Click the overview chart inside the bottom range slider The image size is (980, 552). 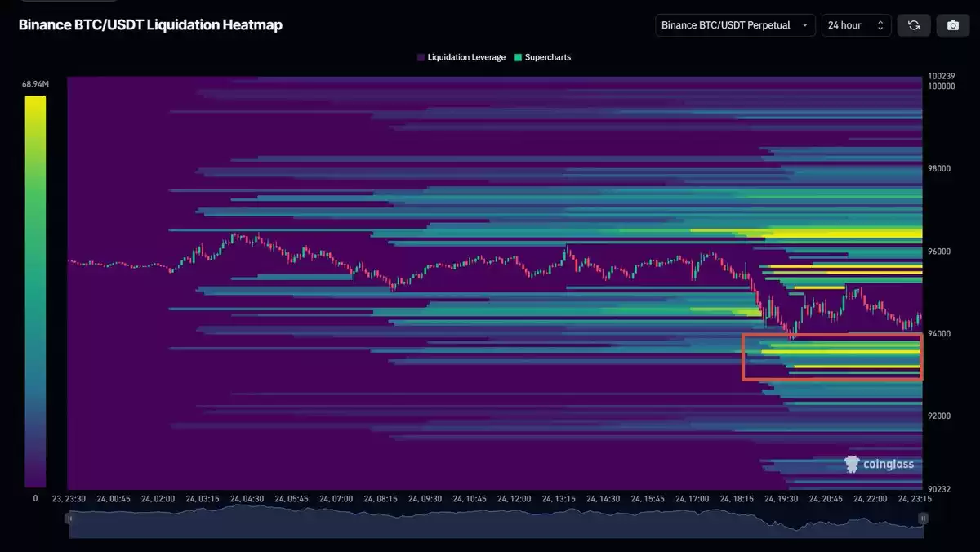coord(497,522)
